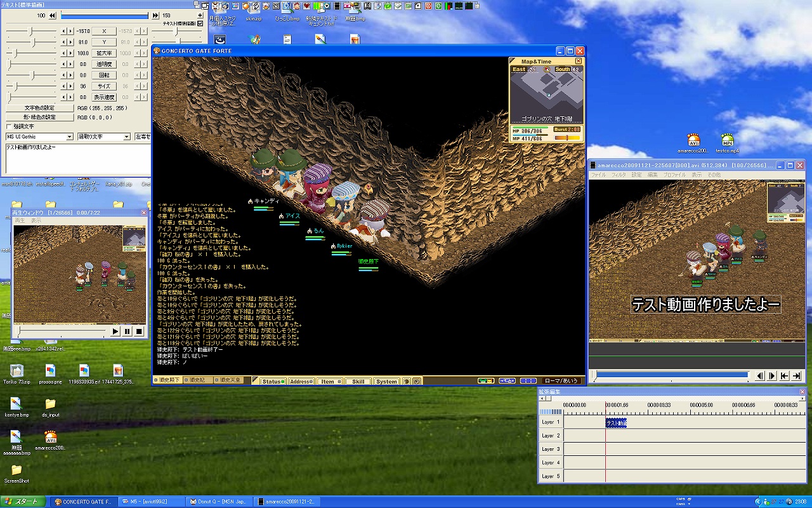The image size is (812, 508).
Task: Open the Status panel in game
Action: coord(273,382)
